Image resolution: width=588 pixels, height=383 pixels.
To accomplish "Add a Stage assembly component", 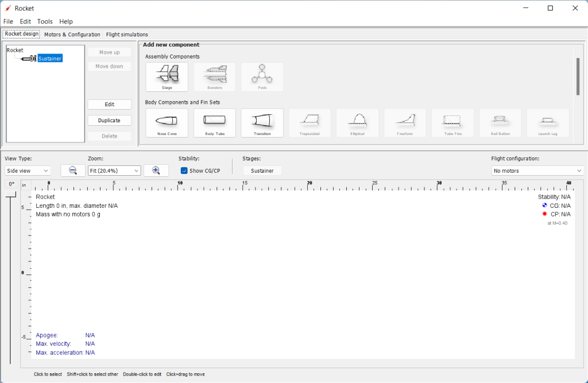I will pyautogui.click(x=167, y=76).
